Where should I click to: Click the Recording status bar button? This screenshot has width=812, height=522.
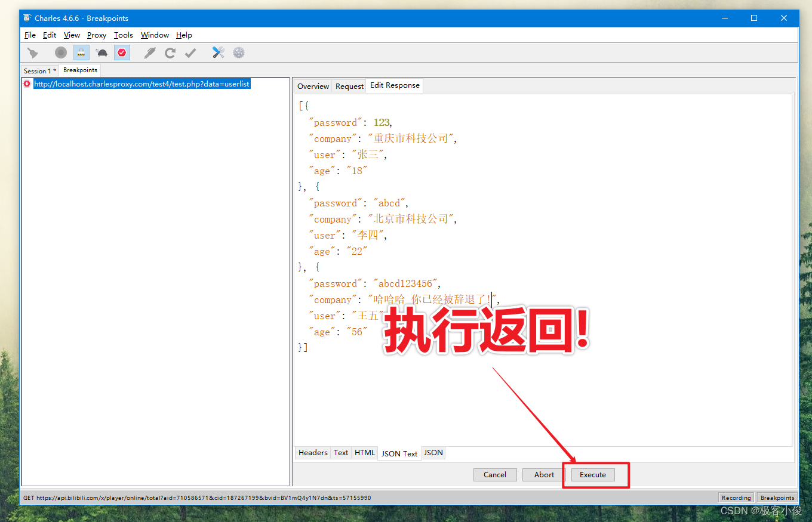click(736, 498)
